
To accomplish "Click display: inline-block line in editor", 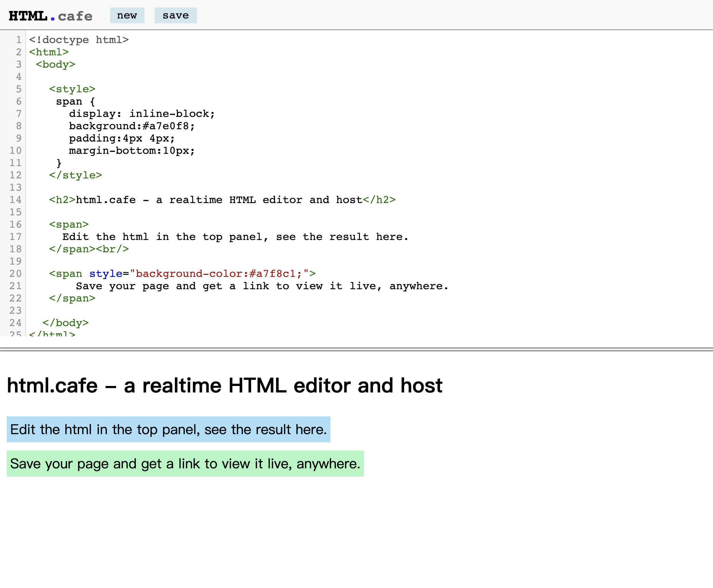I will click(142, 114).
